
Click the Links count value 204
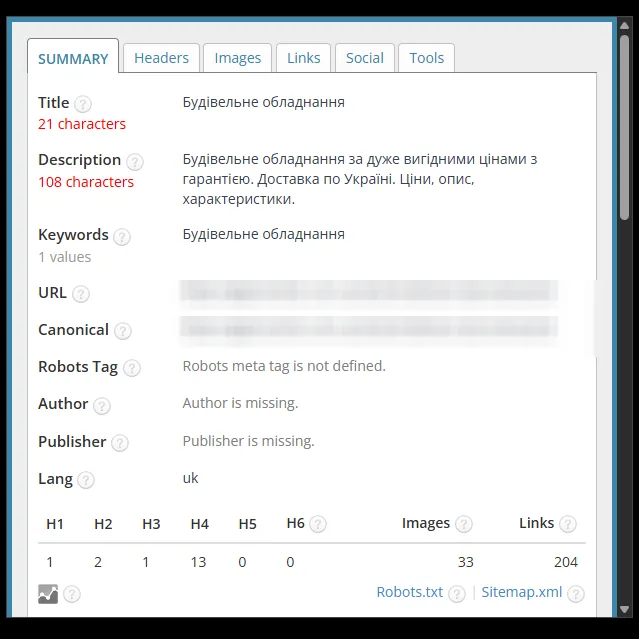(566, 562)
